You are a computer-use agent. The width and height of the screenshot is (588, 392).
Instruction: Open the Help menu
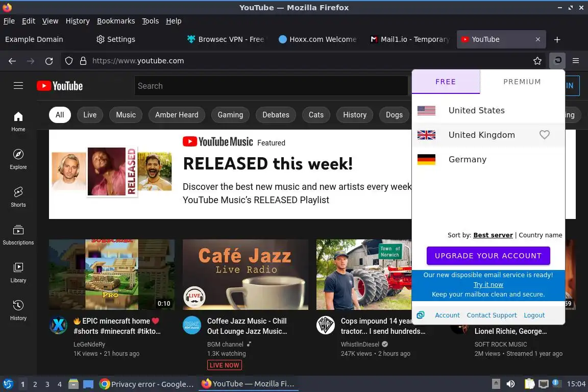pyautogui.click(x=174, y=21)
